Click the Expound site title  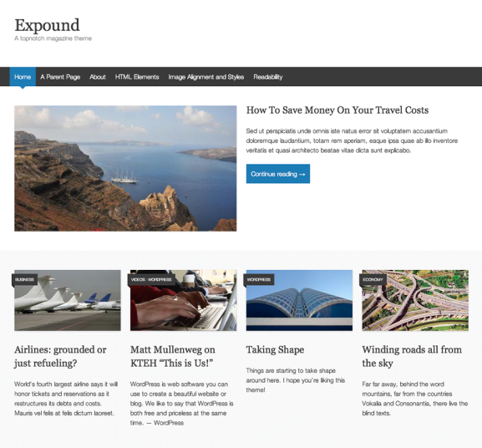pos(47,25)
